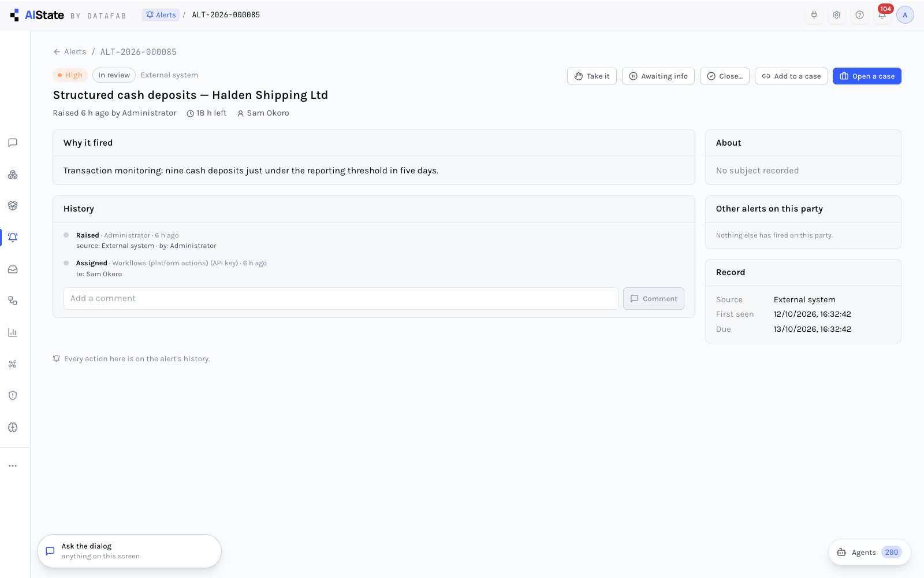Image resolution: width=924 pixels, height=578 pixels.
Task: Open the chat bubble icon in the sidebar
Action: pyautogui.click(x=13, y=143)
